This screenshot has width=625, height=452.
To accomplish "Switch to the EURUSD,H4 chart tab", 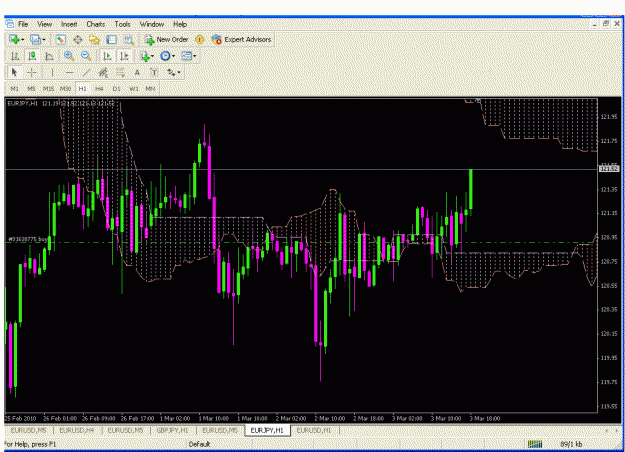I will pos(77,430).
